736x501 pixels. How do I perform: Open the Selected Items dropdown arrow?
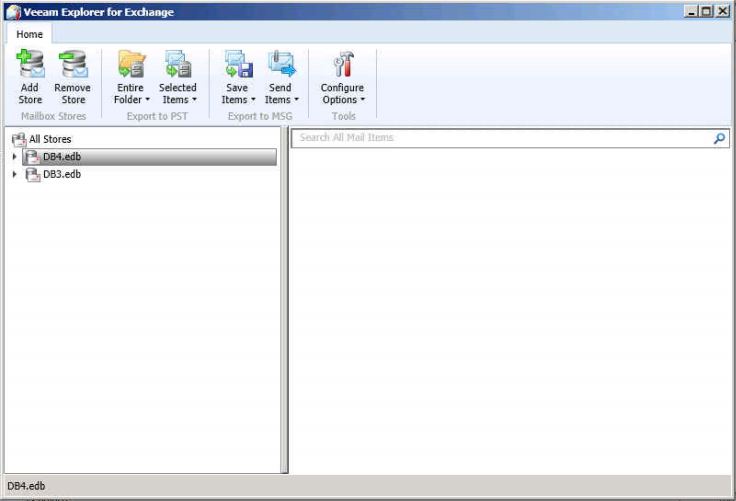point(194,100)
